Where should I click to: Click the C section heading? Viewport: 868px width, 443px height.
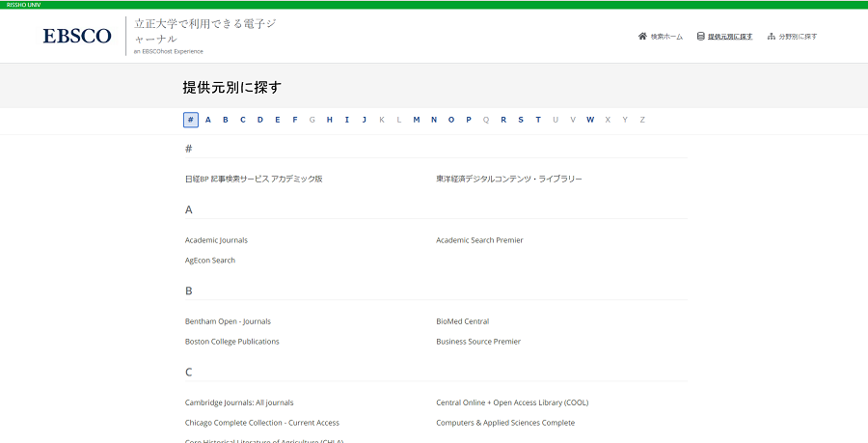click(189, 373)
